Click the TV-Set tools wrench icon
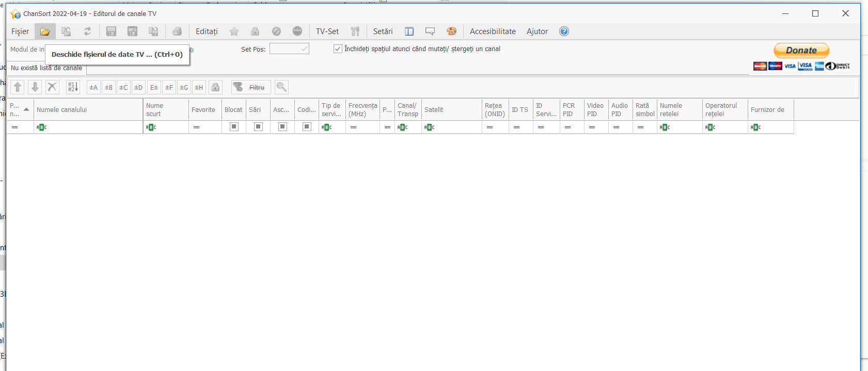868x371 pixels. [x=355, y=31]
